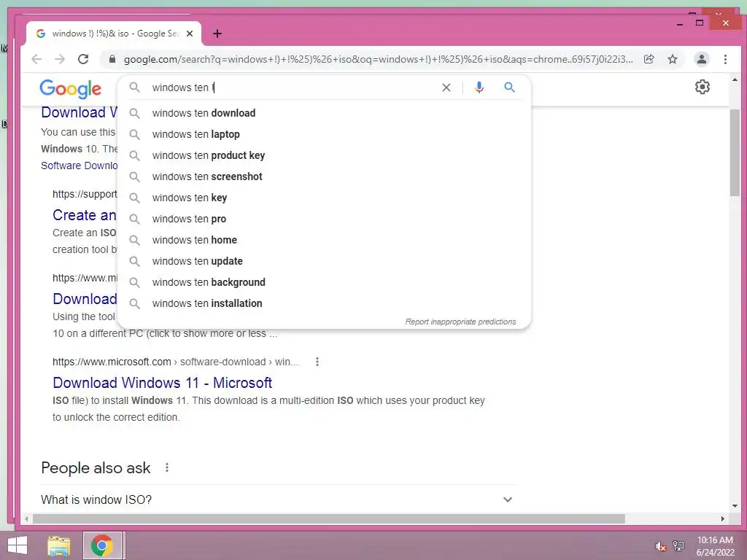Choose suggestion windows ten screenshot
The width and height of the screenshot is (747, 560).
point(324,176)
